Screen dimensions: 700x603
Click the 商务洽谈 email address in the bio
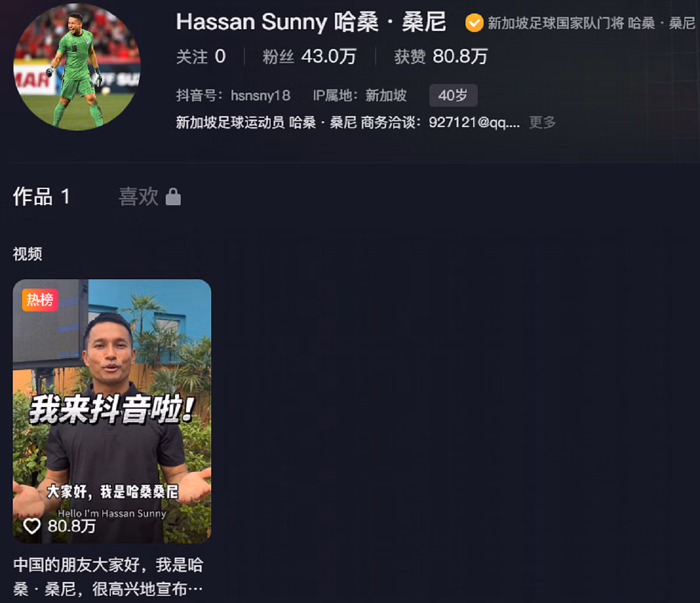[474, 122]
